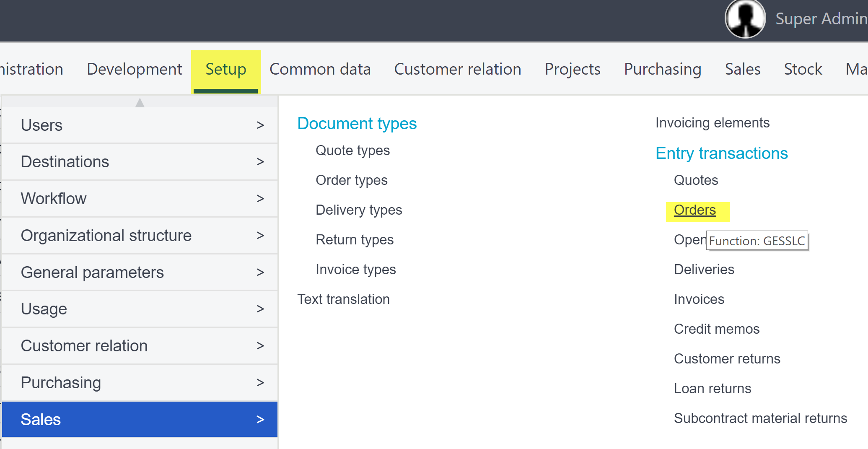The width and height of the screenshot is (868, 449).
Task: Open the Usage sidebar category
Action: pyautogui.click(x=44, y=309)
